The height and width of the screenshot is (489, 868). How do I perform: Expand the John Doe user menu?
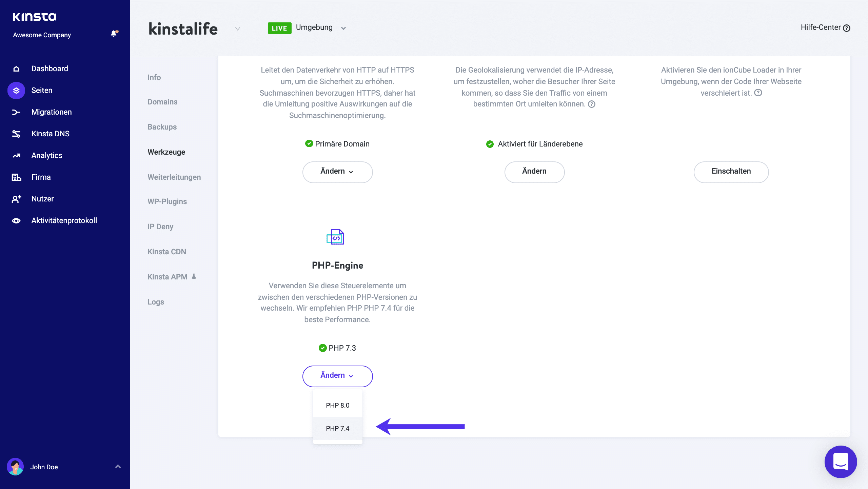pyautogui.click(x=118, y=467)
